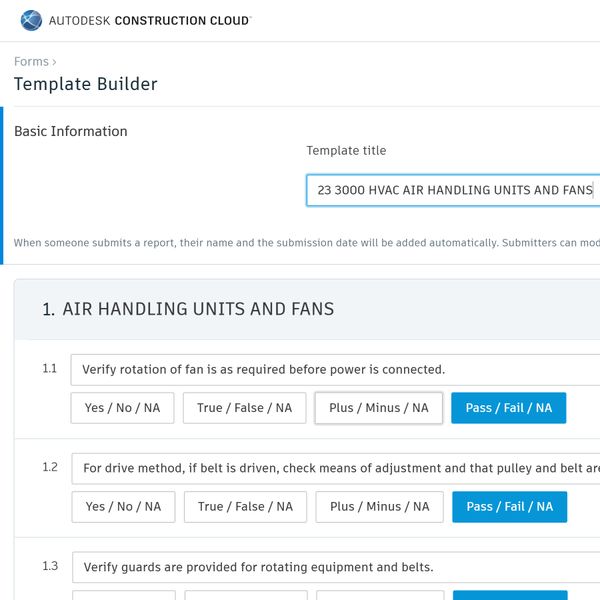Set question 1.2 to True / False / NA
Viewport: 600px width, 600px height.
(x=245, y=507)
